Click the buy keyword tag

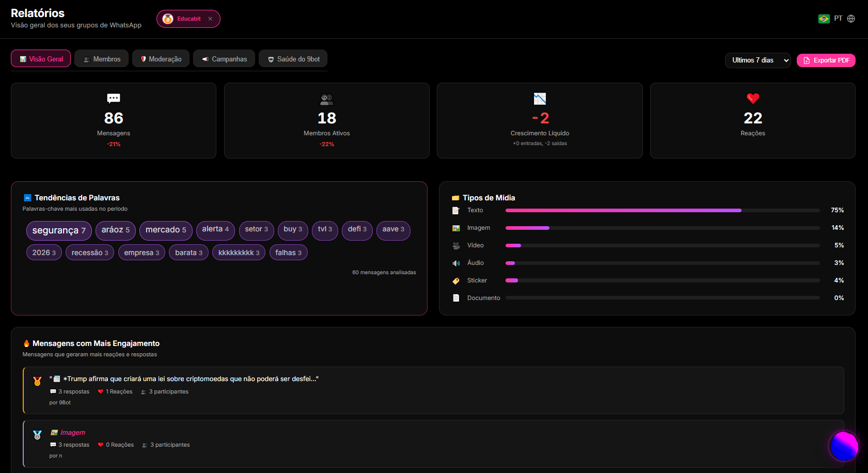[x=293, y=230]
